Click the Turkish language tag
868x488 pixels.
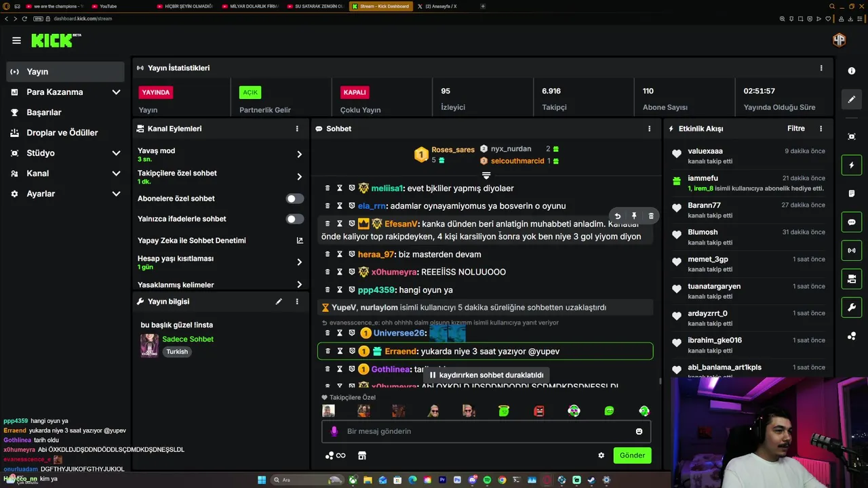coord(177,352)
